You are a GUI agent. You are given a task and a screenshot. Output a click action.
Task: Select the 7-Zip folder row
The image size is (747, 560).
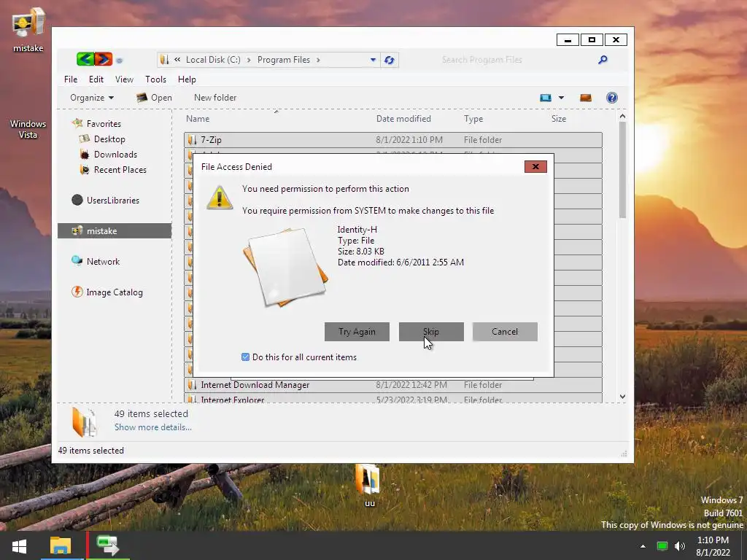click(x=393, y=140)
